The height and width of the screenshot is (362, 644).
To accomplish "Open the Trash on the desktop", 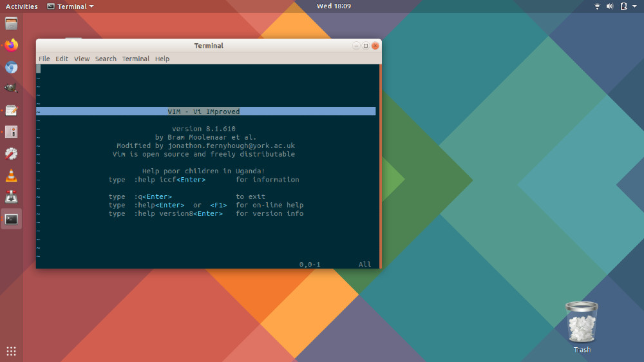I will click(582, 327).
